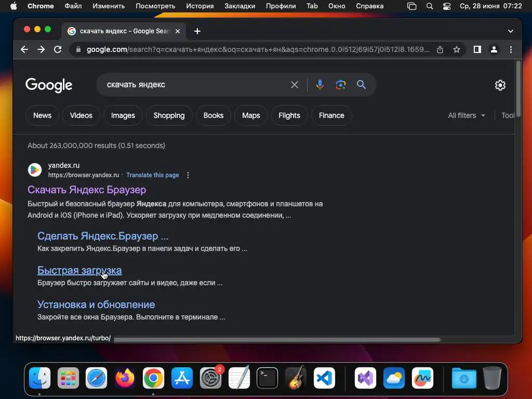Go to Google homepage via logo
532x399 pixels.
coord(49,85)
